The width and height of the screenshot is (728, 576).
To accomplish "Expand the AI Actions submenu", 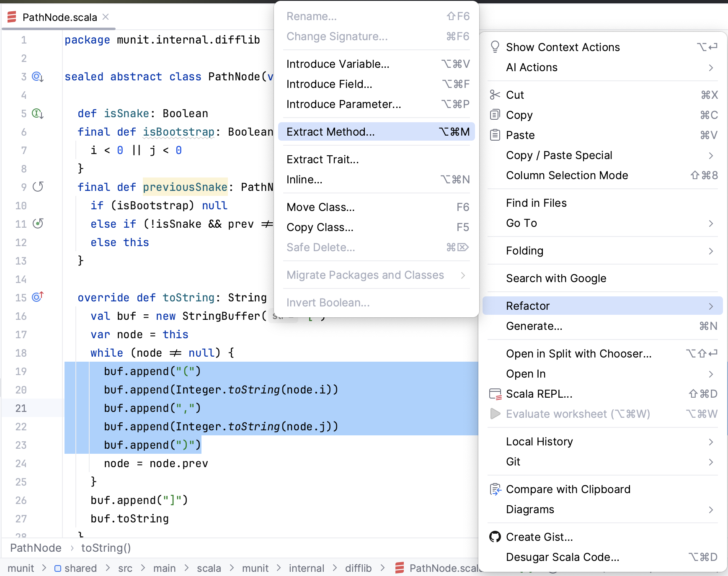I will 710,67.
